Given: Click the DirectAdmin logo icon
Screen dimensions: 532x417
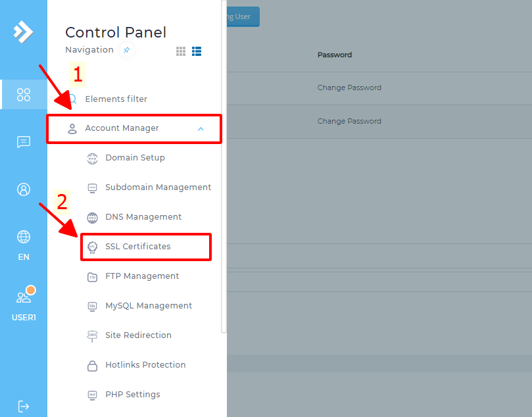Looking at the screenshot, I should [x=23, y=32].
